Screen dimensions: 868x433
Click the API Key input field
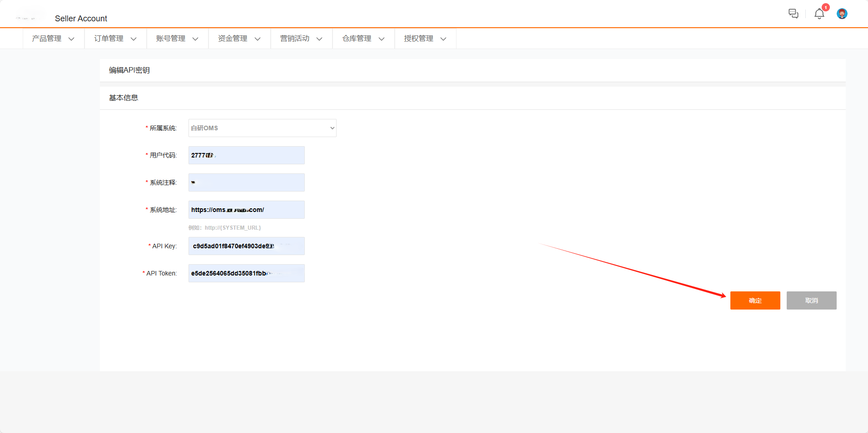click(x=247, y=246)
